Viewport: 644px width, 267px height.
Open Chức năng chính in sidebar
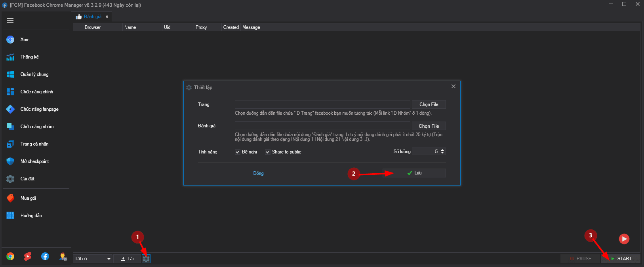pos(36,92)
